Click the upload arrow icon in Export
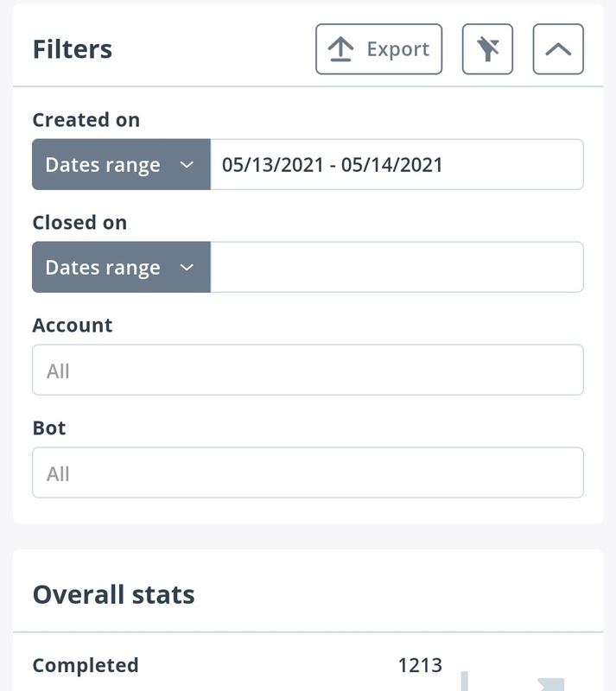This screenshot has height=691, width=616. click(340, 49)
